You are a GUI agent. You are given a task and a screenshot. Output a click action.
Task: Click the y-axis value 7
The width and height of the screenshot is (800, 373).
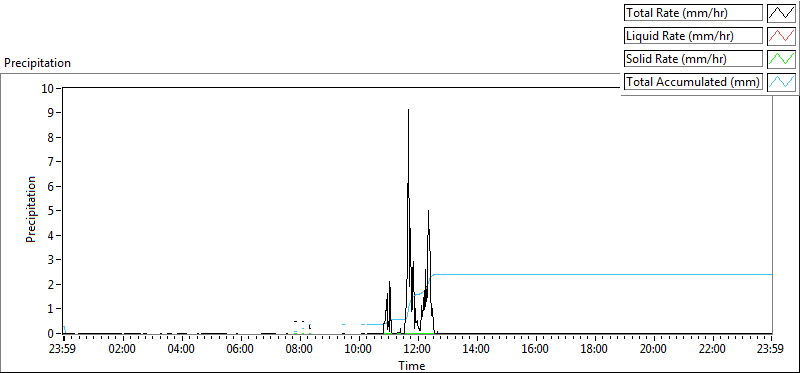pyautogui.click(x=52, y=162)
